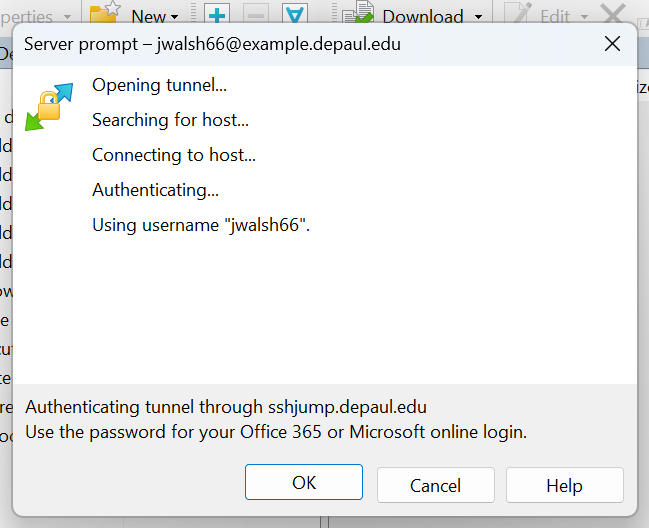Click the blue filter funnel icon
Image resolution: width=649 pixels, height=528 pixels.
pyautogui.click(x=293, y=14)
